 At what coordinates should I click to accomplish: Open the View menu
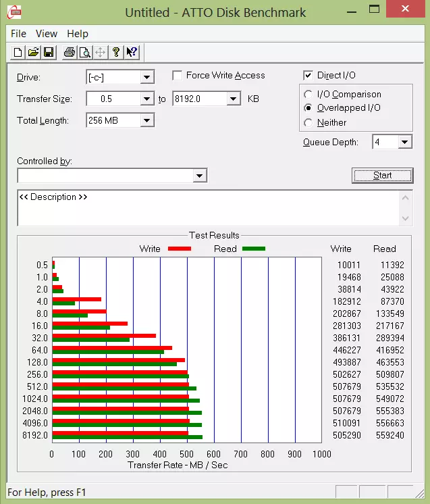pyautogui.click(x=47, y=34)
